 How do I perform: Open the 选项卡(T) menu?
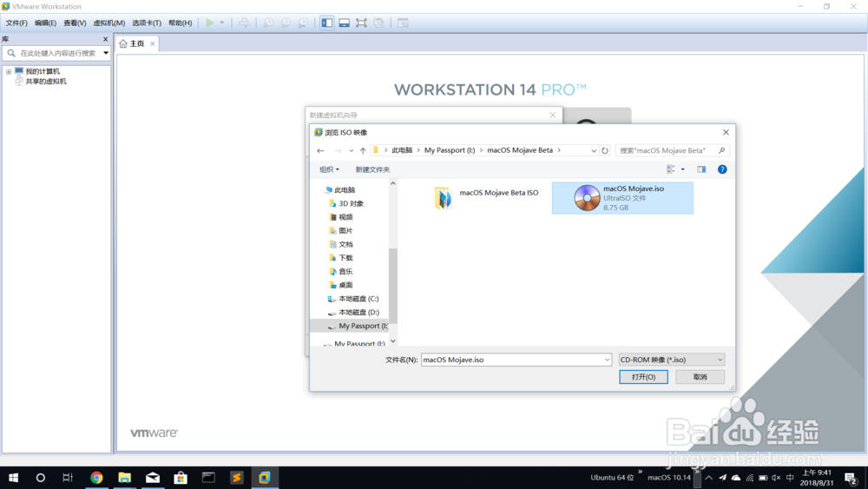pos(147,23)
